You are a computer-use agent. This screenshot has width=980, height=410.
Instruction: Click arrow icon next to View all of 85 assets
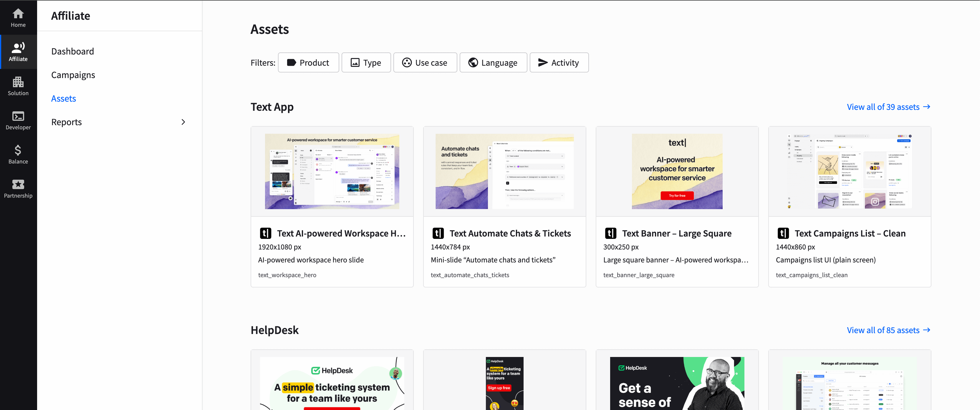[x=927, y=330]
